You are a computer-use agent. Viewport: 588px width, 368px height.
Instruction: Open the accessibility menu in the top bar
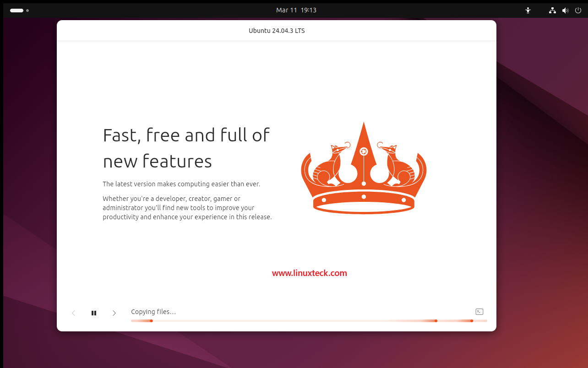tap(528, 10)
